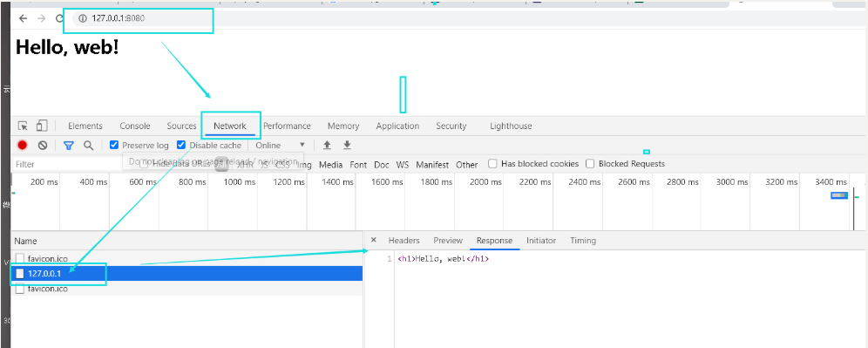Clear the network log with the clear icon
Screen dimensions: 868x348
(43, 145)
